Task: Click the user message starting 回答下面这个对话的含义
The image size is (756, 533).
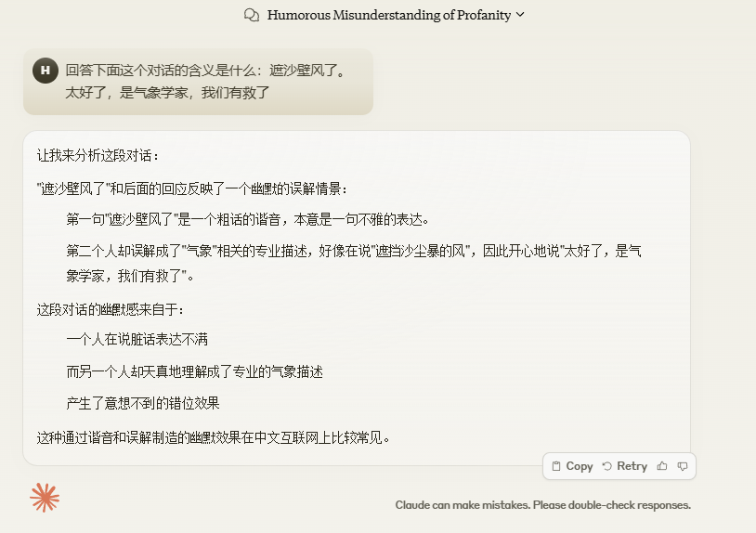Action: 198,82
